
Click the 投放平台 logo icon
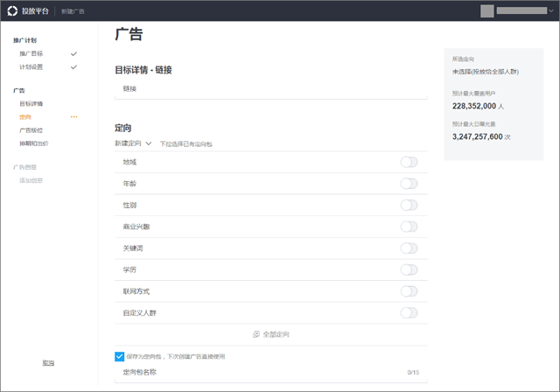[x=12, y=11]
